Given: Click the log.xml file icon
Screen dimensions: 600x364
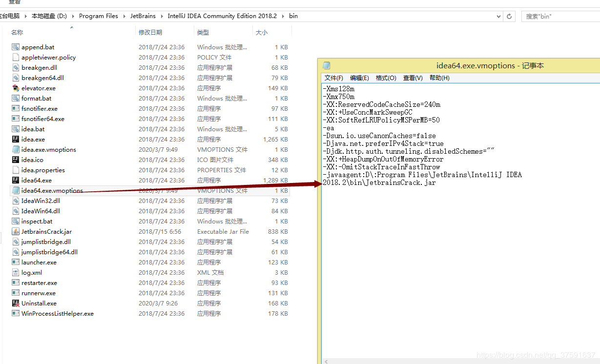Looking at the screenshot, I should [16, 273].
